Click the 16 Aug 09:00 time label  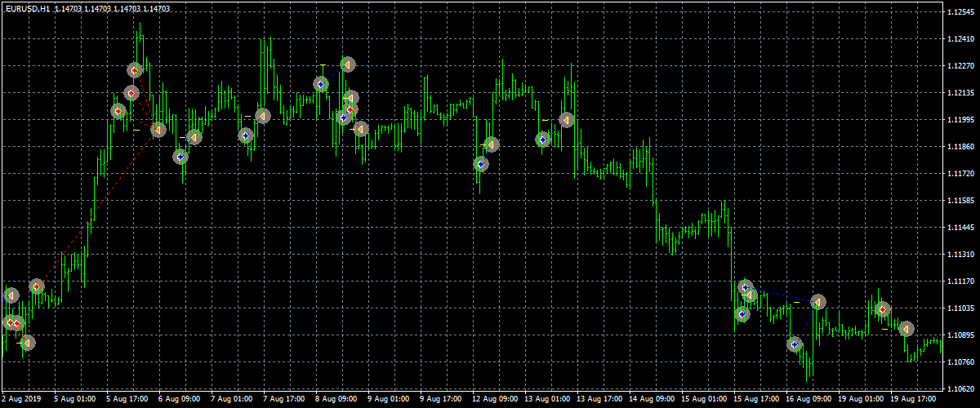point(808,400)
